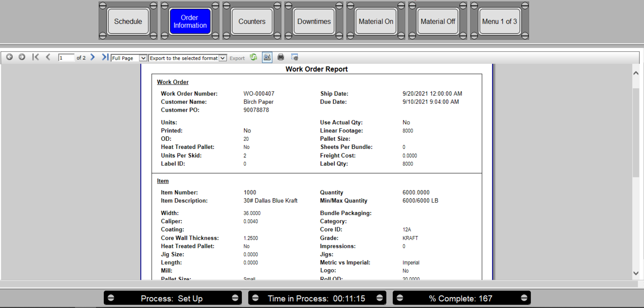Click scroll up arrow of report
Screen dimensions: 644x308
click(x=636, y=73)
